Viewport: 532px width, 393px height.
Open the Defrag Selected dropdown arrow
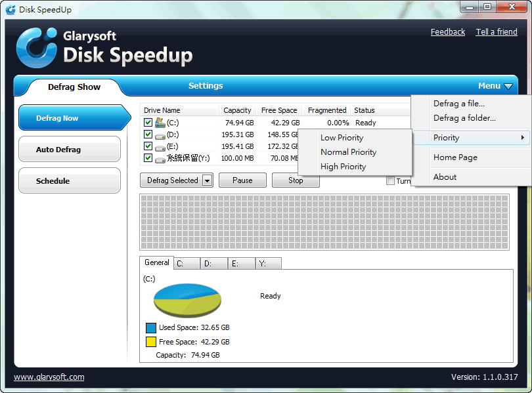click(x=207, y=180)
